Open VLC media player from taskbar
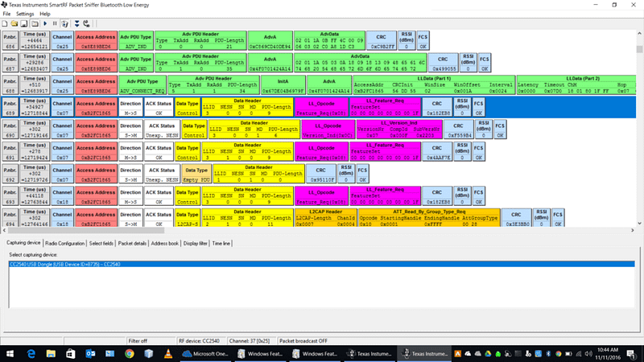 point(168,353)
